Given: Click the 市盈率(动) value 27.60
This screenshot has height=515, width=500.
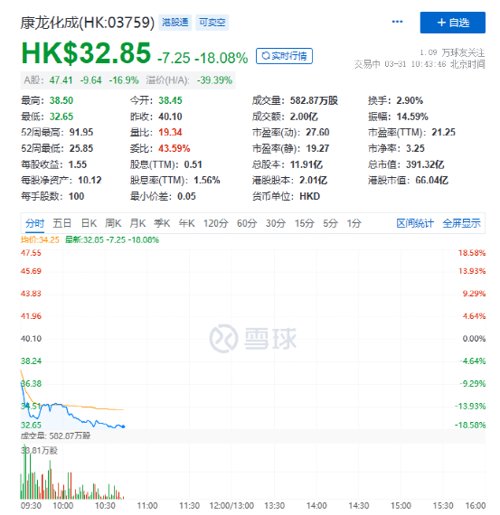Looking at the screenshot, I should (x=318, y=132).
